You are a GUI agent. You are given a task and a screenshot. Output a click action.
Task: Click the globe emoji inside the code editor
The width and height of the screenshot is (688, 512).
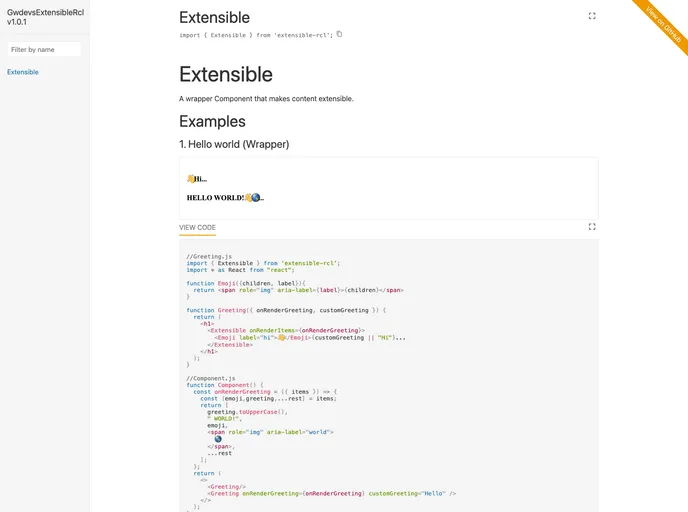pos(218,438)
